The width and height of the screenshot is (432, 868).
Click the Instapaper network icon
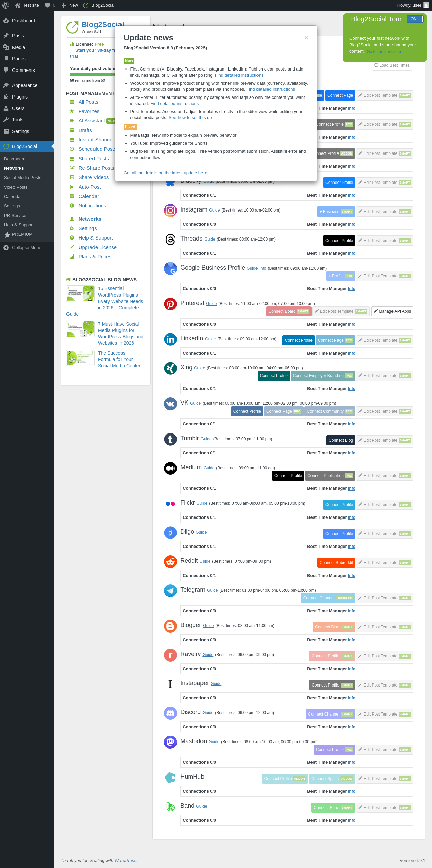pyautogui.click(x=170, y=684)
